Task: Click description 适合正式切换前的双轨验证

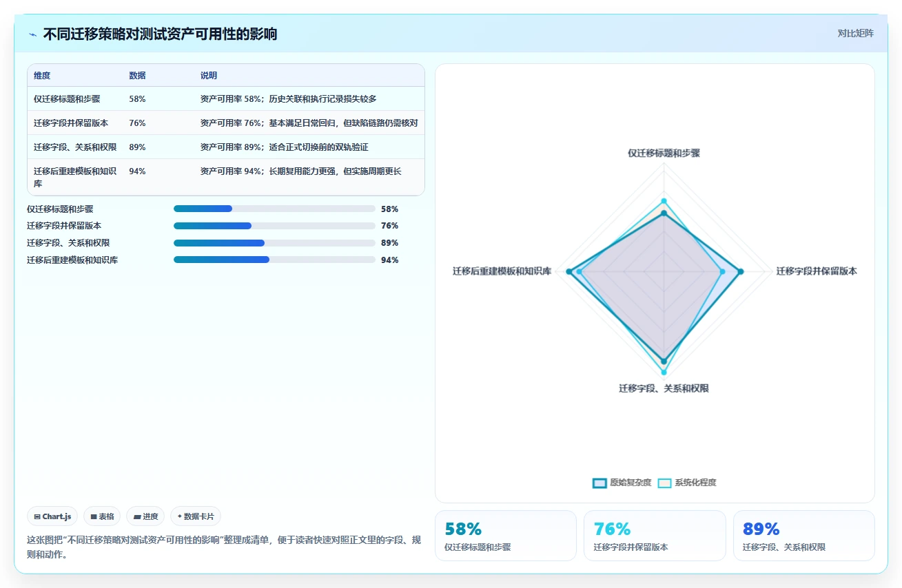Action: tap(318, 147)
